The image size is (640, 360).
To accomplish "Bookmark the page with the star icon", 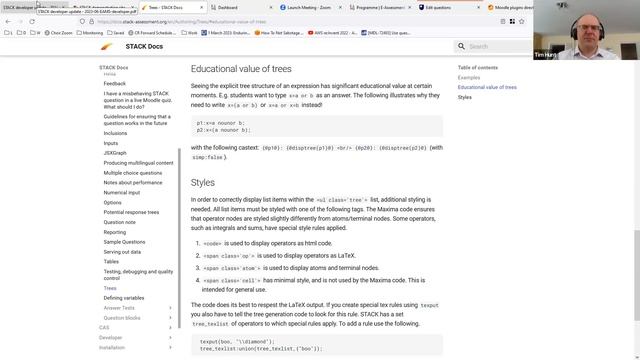I will 522,21.
